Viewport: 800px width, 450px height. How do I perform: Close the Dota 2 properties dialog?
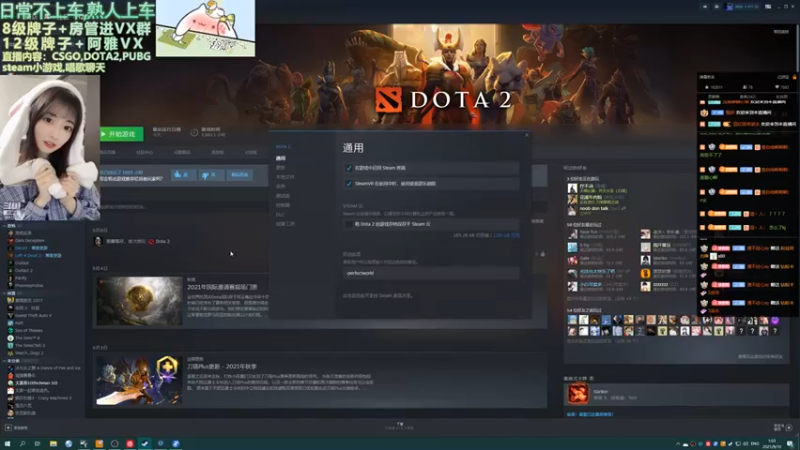[x=527, y=135]
